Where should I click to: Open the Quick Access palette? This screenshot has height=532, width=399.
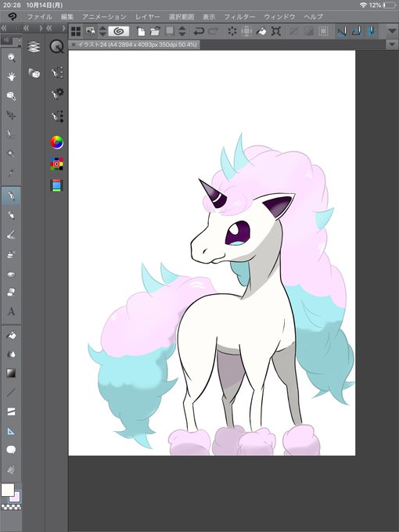[x=56, y=46]
